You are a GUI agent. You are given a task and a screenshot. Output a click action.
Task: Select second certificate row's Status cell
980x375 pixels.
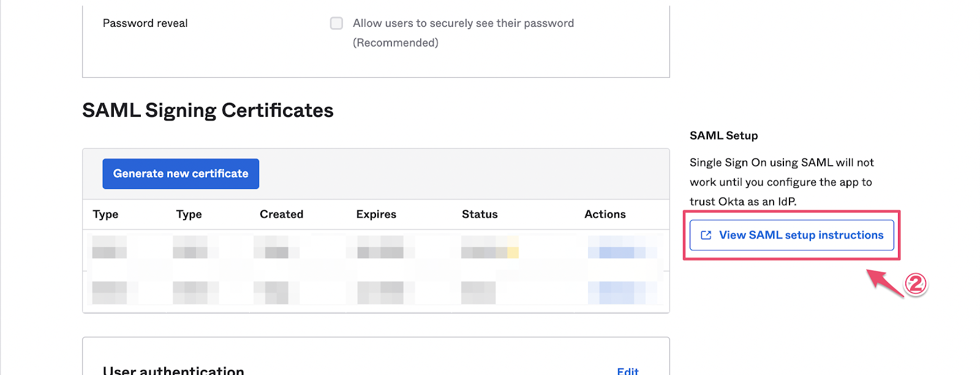[478, 292]
